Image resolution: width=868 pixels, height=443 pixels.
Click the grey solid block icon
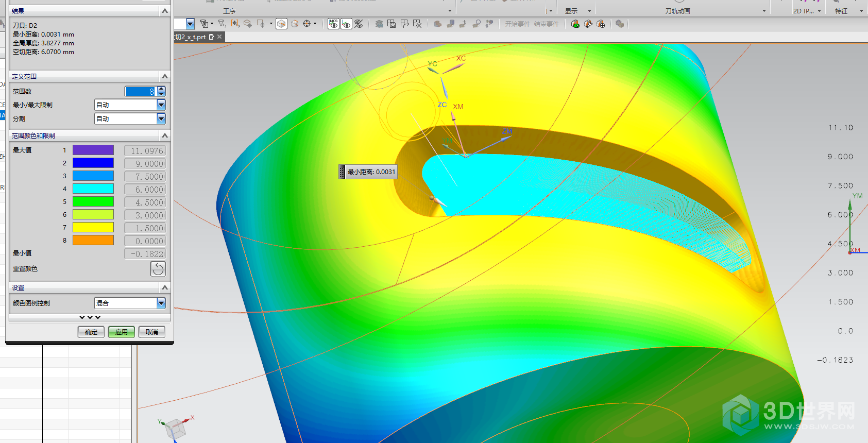pyautogui.click(x=437, y=24)
